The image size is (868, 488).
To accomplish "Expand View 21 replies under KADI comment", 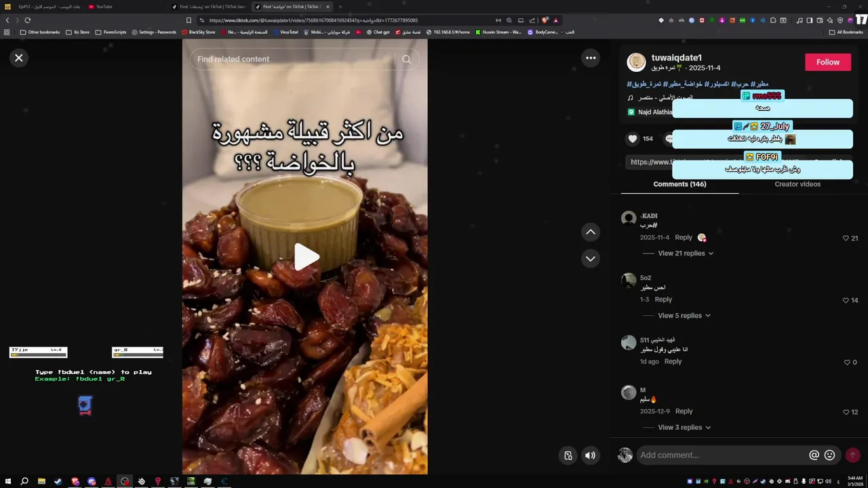I will (x=686, y=253).
